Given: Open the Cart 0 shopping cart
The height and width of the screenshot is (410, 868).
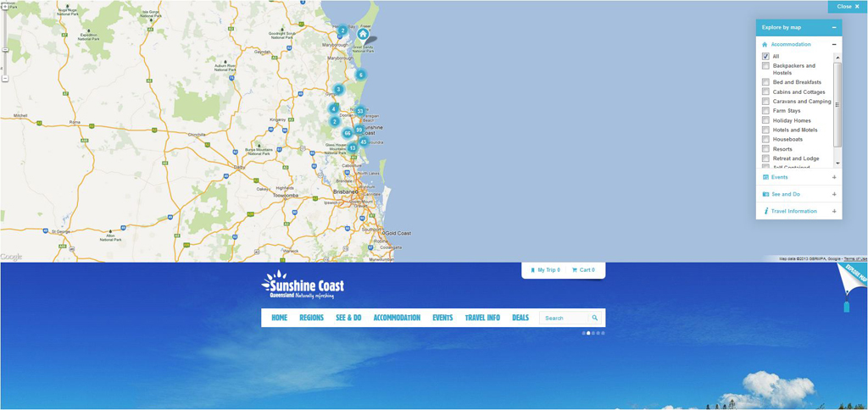Looking at the screenshot, I should [x=583, y=270].
